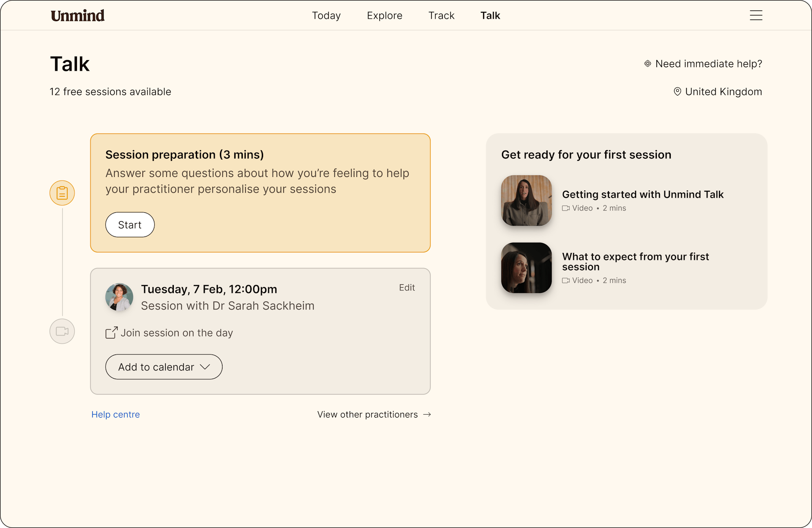Click the lifebuoy icon beside Need immediate help
Screen dimensions: 812x528
(x=647, y=64)
